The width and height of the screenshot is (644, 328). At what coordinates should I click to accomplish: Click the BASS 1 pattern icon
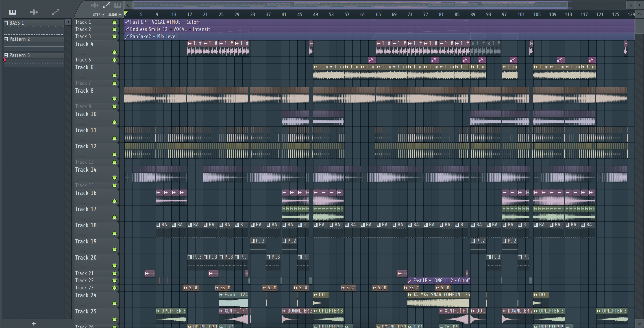[6, 23]
